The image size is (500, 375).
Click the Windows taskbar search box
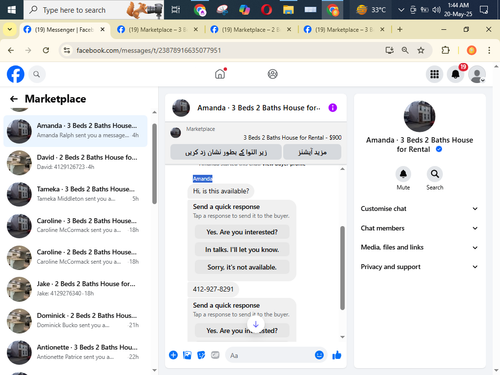94,10
